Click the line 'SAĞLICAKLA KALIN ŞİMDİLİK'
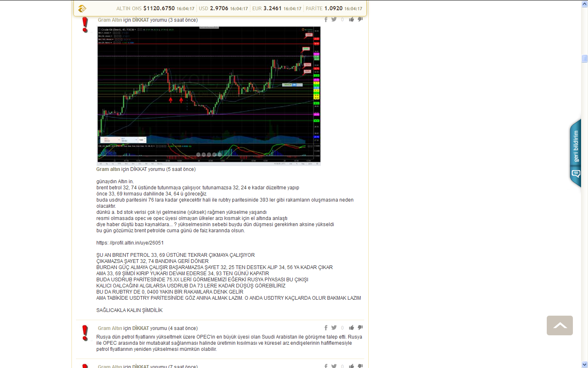Image resolution: width=588 pixels, height=368 pixels. coord(129,310)
